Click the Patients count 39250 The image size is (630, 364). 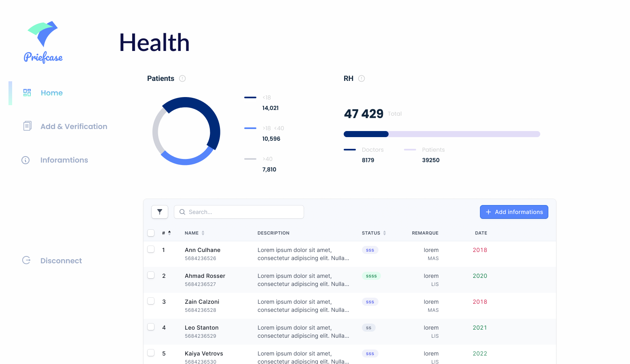431,160
